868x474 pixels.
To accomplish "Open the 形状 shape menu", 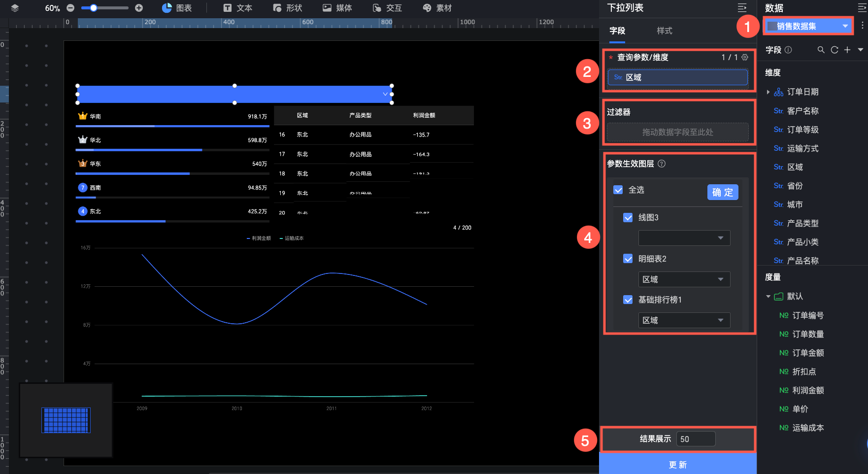I will point(288,8).
